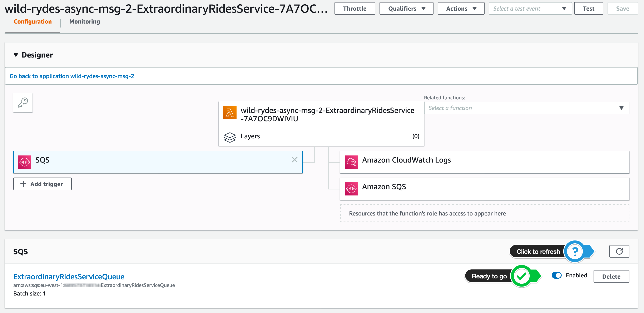Toggle the Enabled switch for the queue
This screenshot has width=644, height=313.
click(556, 275)
